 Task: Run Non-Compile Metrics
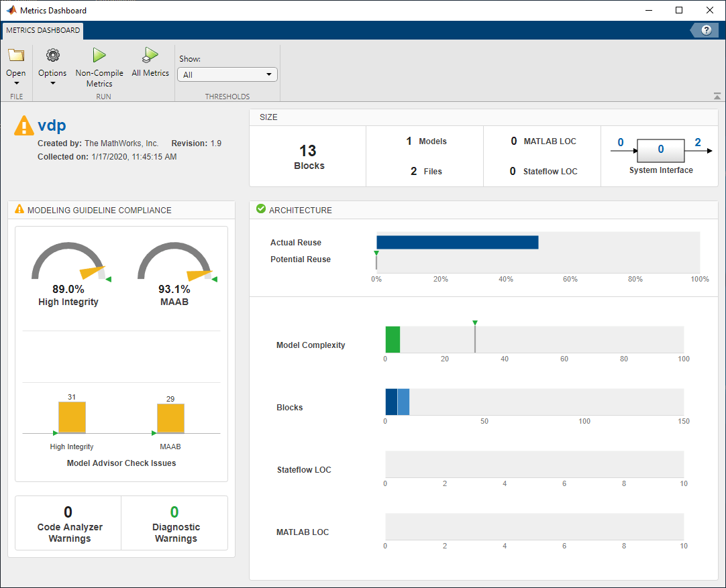click(99, 56)
